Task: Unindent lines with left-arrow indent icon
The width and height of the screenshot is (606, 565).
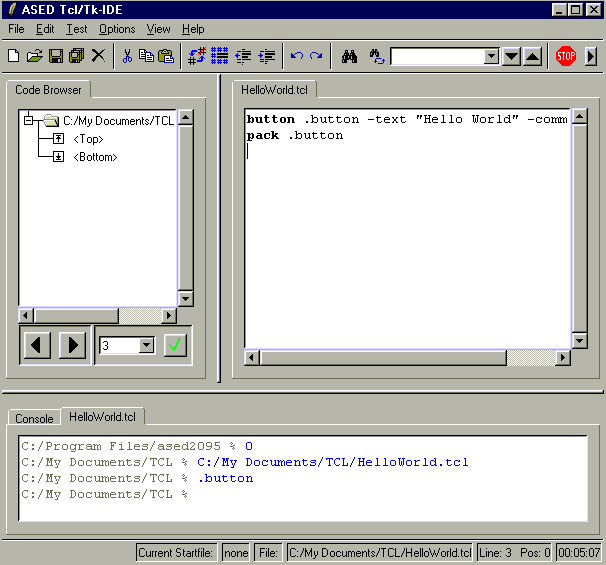Action: (243, 56)
